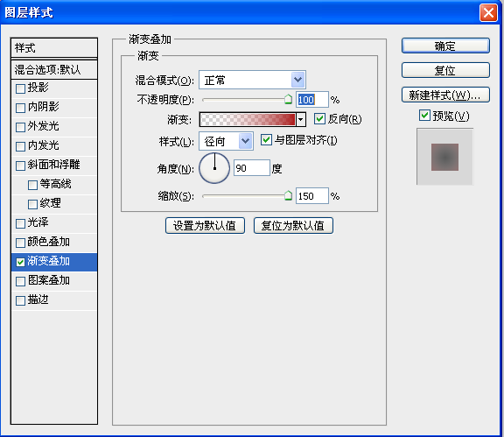Select the 描边 style entry
The width and height of the screenshot is (504, 437).
coord(54,300)
